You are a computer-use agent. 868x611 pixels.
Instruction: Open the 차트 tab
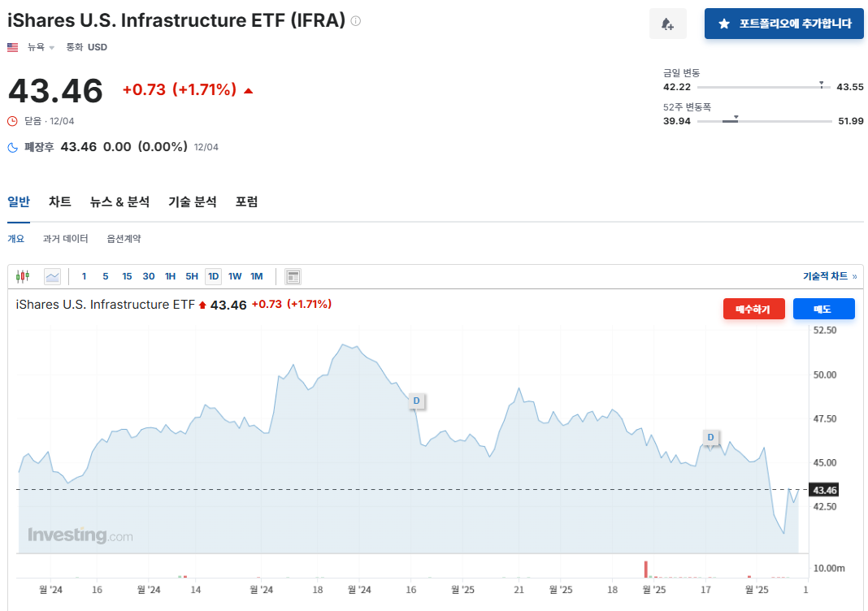point(60,202)
